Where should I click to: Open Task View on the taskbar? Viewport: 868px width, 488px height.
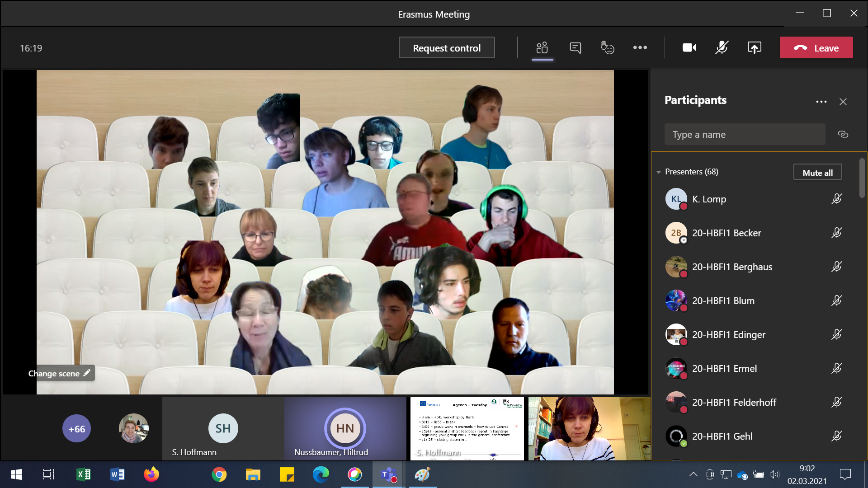coord(48,474)
